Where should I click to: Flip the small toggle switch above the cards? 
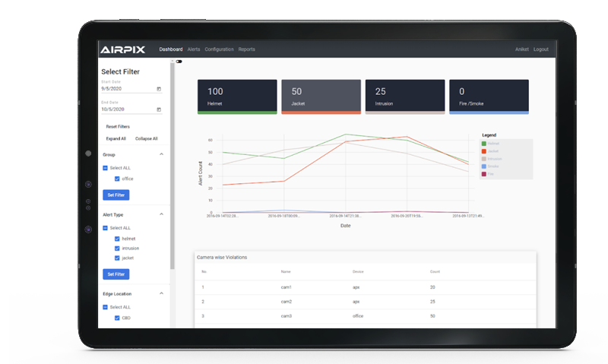tap(179, 62)
